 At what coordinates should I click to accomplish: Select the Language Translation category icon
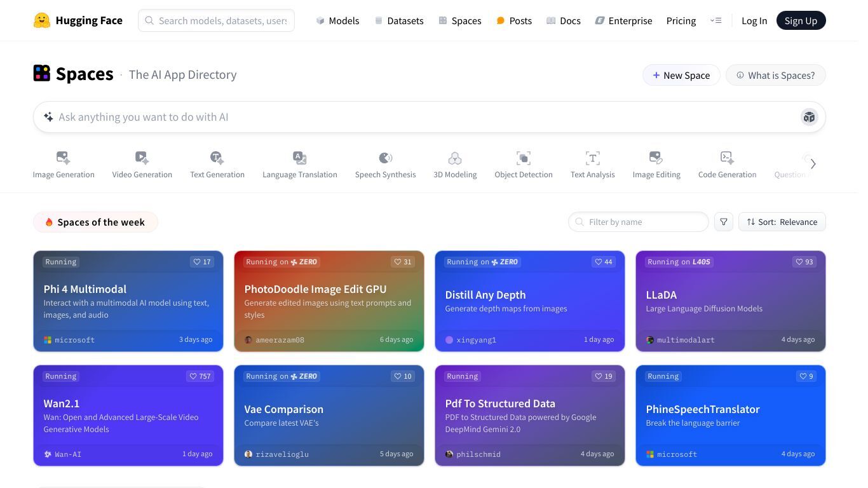[x=300, y=158]
